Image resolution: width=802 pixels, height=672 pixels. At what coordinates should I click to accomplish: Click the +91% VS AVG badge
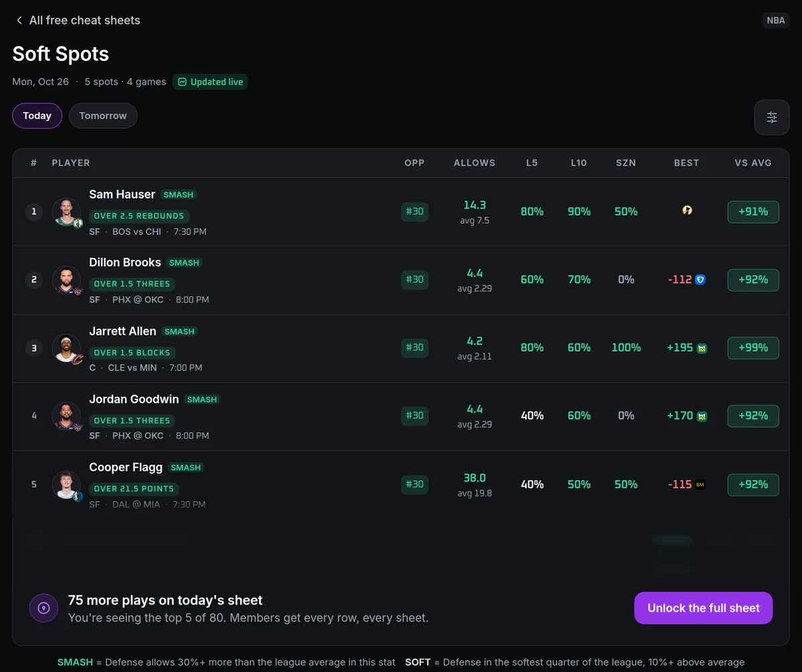click(753, 212)
